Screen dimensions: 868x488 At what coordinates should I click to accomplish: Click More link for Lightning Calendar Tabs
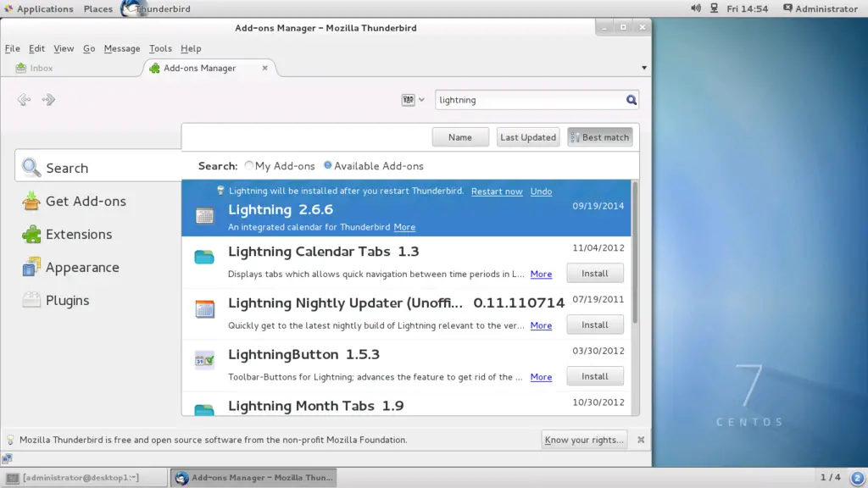click(x=541, y=274)
